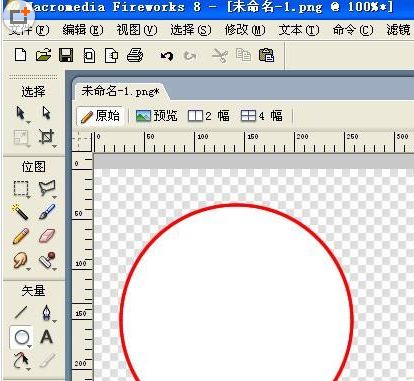Screen dimensions: 414x381
Task: Click the New document icon
Action: (x=21, y=55)
